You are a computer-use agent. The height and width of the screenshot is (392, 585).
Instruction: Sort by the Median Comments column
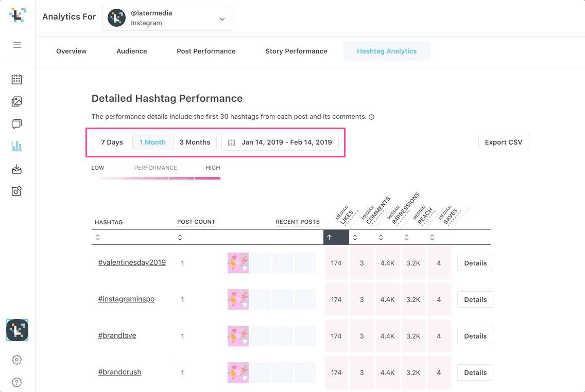tap(355, 237)
